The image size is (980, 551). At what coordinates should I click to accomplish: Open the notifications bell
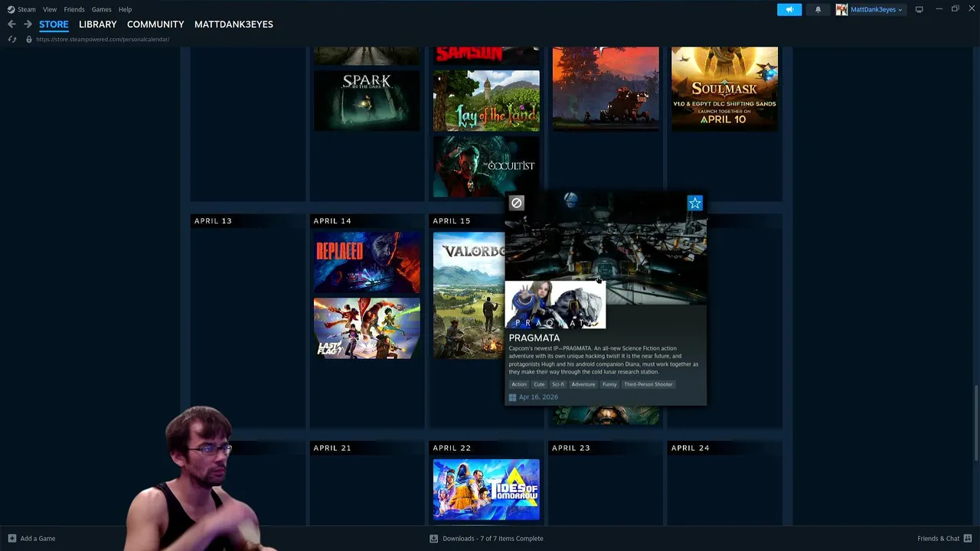click(x=818, y=9)
